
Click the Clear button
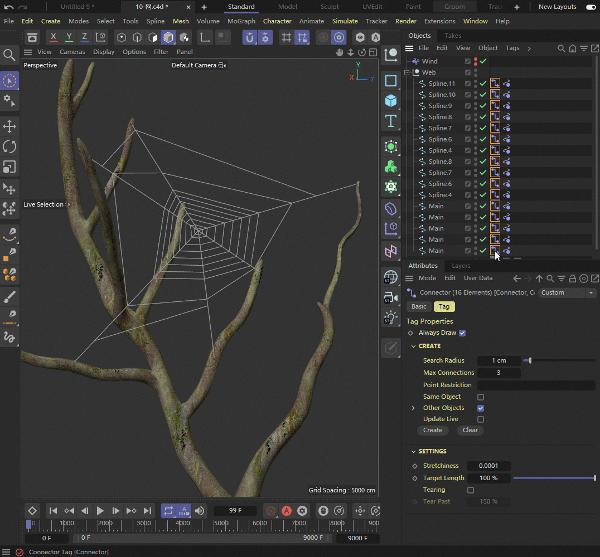click(x=470, y=430)
